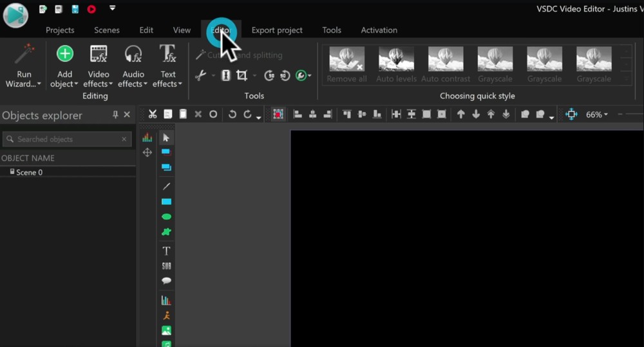Rotate 90 degrees clockwise icon
This screenshot has width=644, height=347.
click(x=285, y=75)
